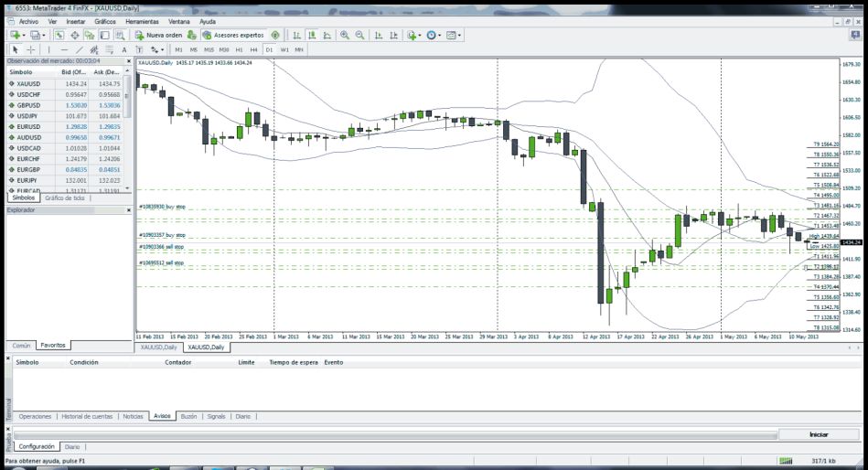Select the text label tool
This screenshot has height=470, width=868.
(x=123, y=49)
